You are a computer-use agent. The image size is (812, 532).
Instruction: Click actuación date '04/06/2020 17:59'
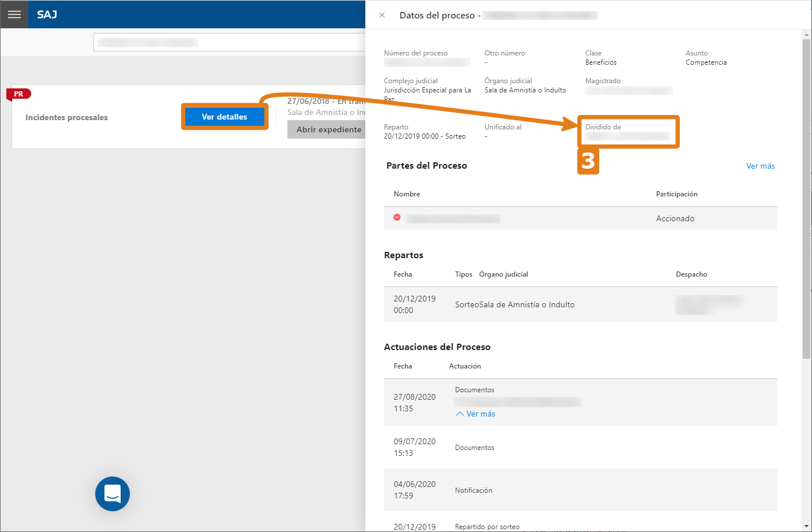click(x=414, y=490)
